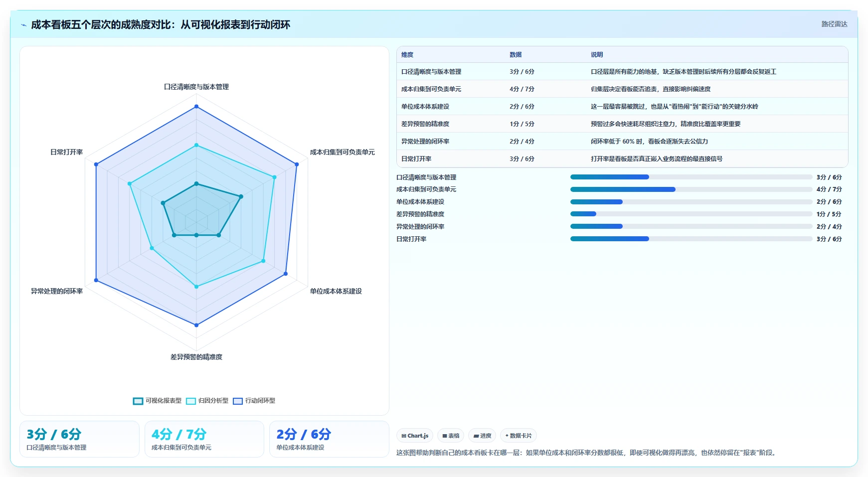Open the 2分 / 6分 单位成本体系建设 stat card
This screenshot has width=868, height=477.
329,439
